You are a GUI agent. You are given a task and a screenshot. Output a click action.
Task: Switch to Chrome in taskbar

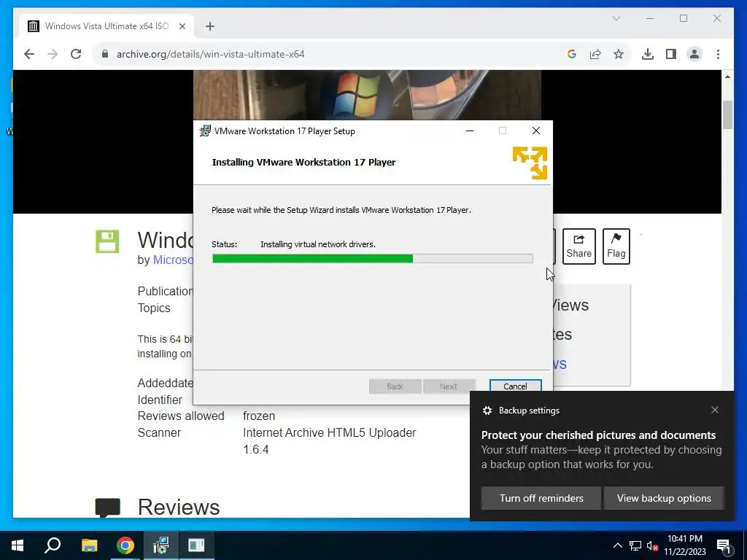pos(125,545)
